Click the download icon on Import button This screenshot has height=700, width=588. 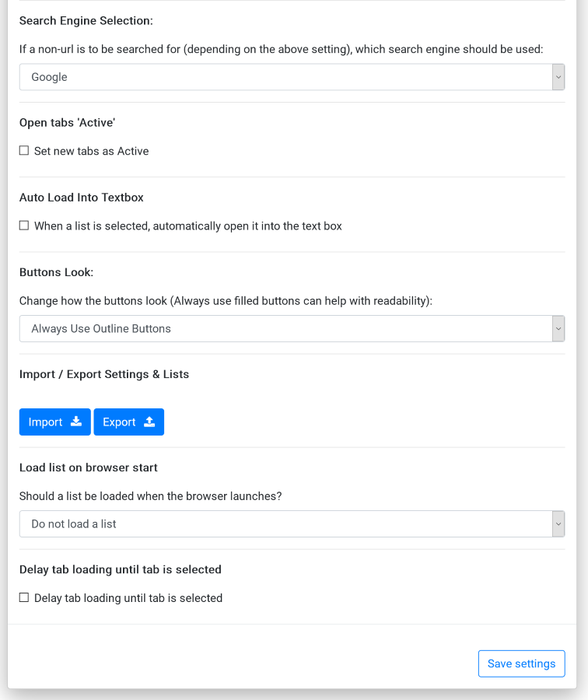(76, 422)
